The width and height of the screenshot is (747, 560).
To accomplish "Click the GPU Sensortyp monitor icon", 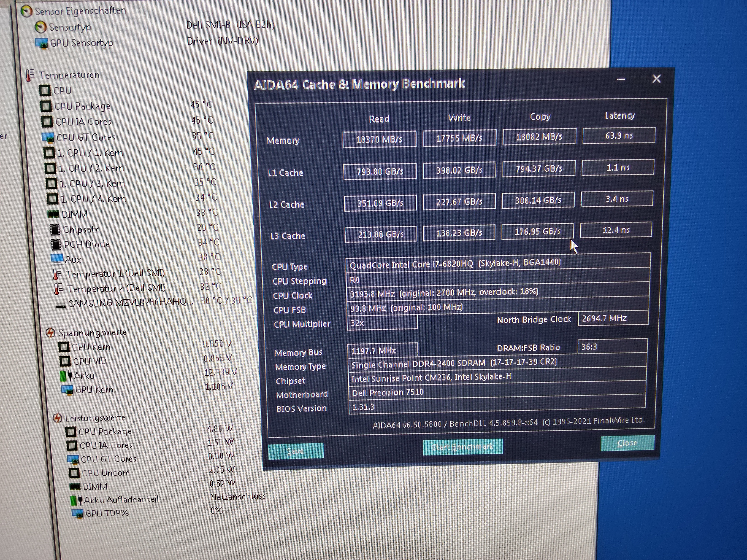I will (41, 43).
